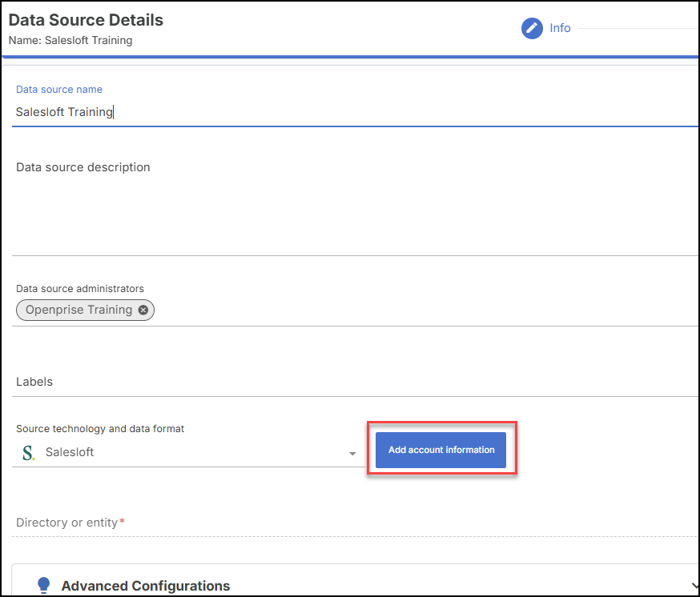
Task: Click Add account information button
Action: (x=441, y=450)
